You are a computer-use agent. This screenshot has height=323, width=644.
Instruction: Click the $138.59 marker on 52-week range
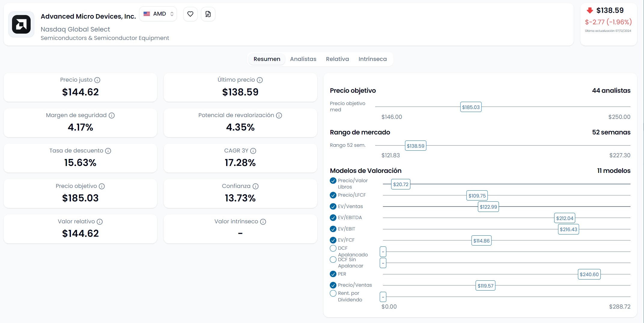tap(415, 146)
